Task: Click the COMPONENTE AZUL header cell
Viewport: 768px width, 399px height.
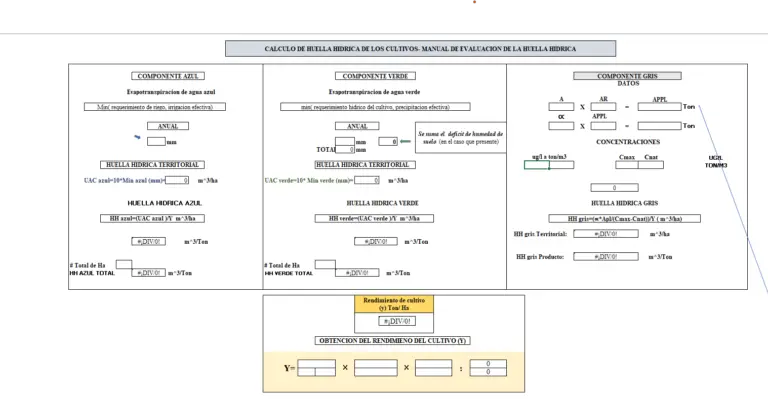Action: coord(168,76)
